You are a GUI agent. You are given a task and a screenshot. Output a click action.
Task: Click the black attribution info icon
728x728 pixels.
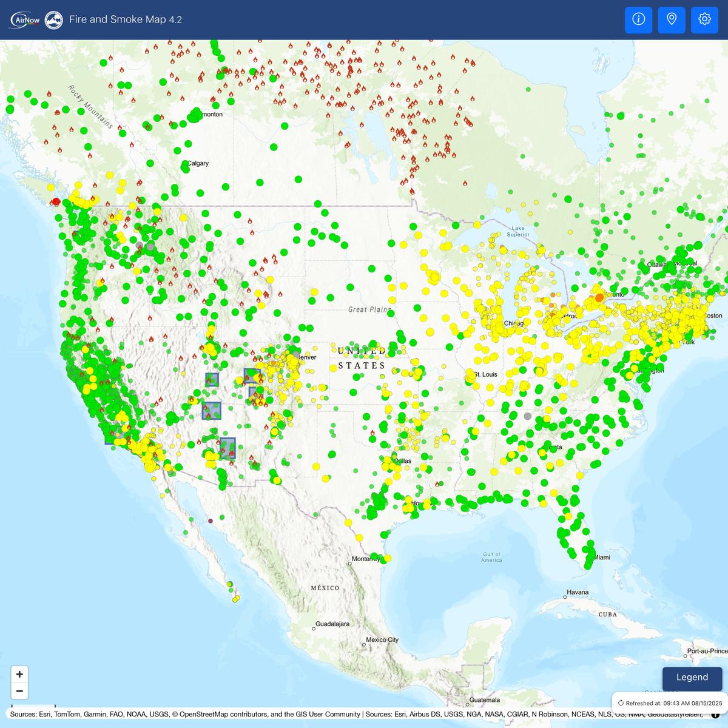716,714
